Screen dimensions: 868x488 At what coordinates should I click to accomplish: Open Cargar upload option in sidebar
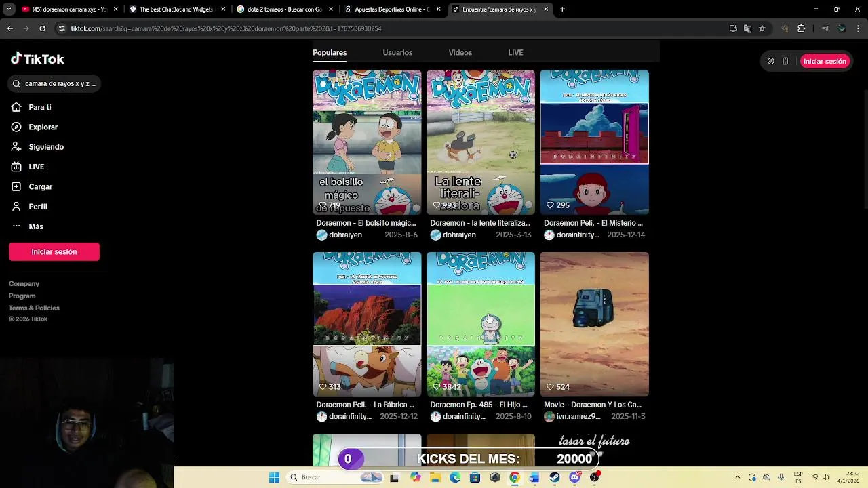(40, 186)
